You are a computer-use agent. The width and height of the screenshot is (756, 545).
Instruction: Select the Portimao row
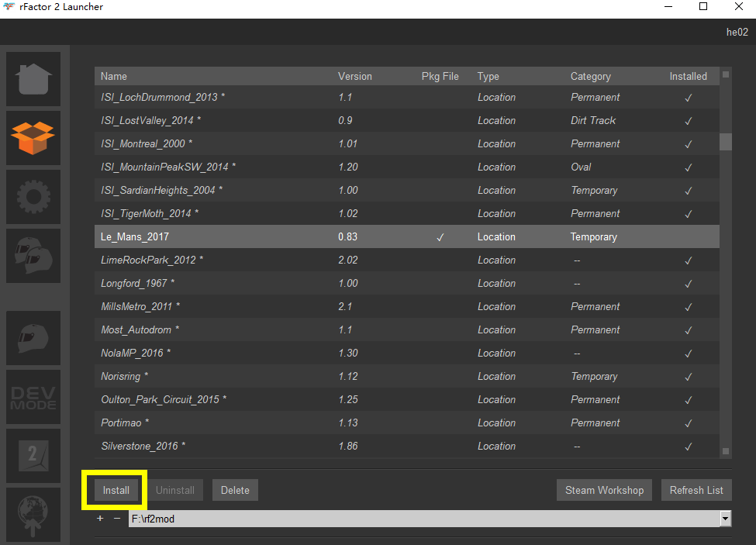[407, 423]
